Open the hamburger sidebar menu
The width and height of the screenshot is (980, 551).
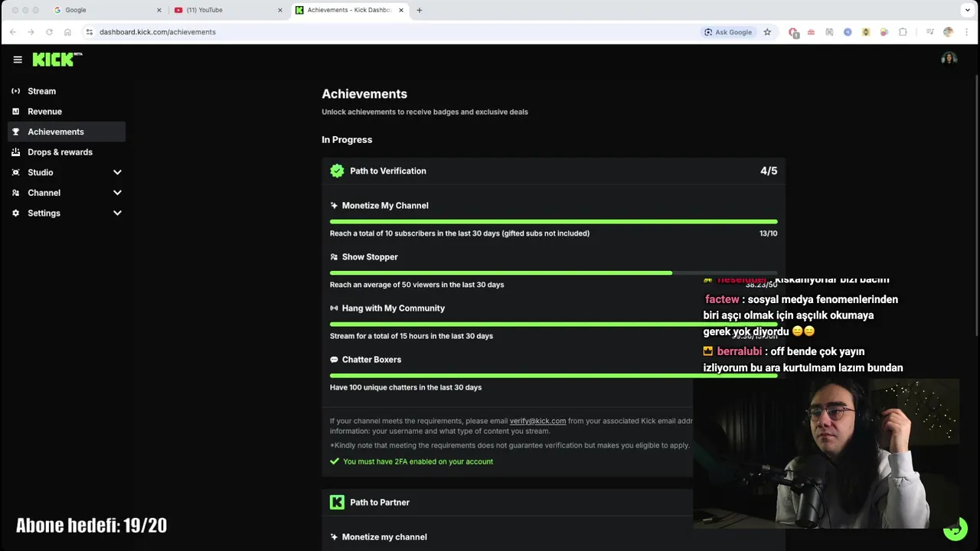[x=18, y=60]
